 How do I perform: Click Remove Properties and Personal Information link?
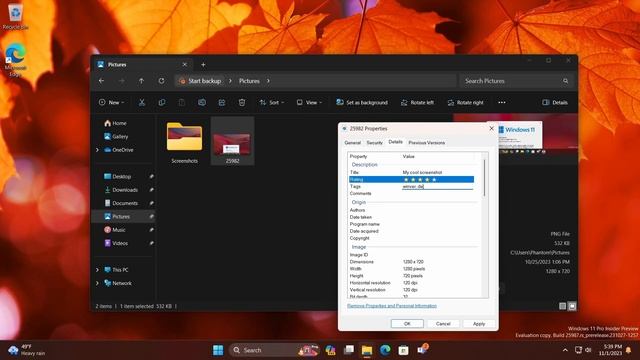pyautogui.click(x=392, y=306)
